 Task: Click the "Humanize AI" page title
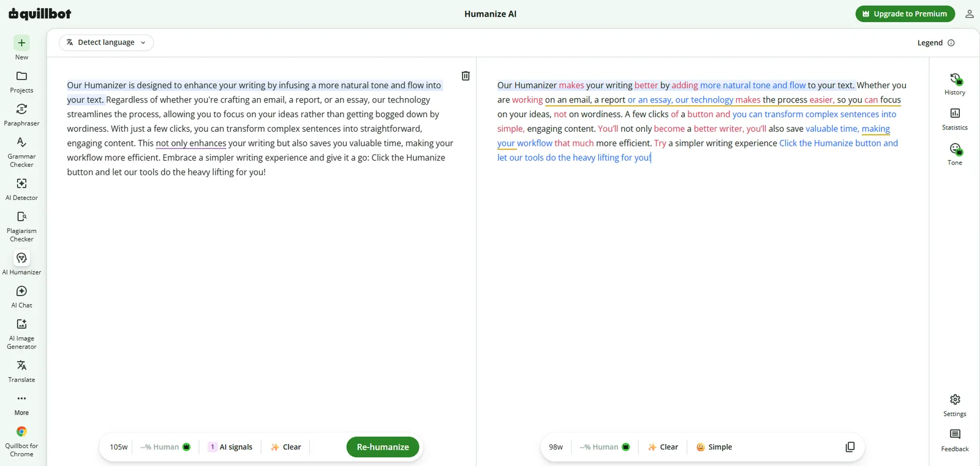490,14
